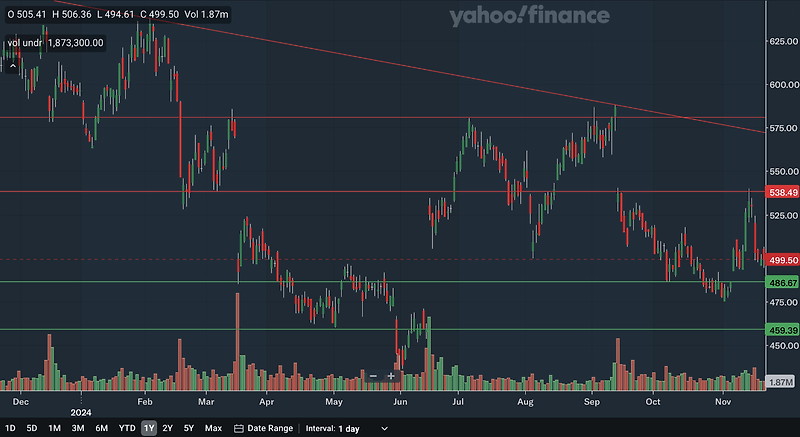Collapse indicators with the up-chevron icon
Viewport: 800px width, 437px height.
[13, 66]
